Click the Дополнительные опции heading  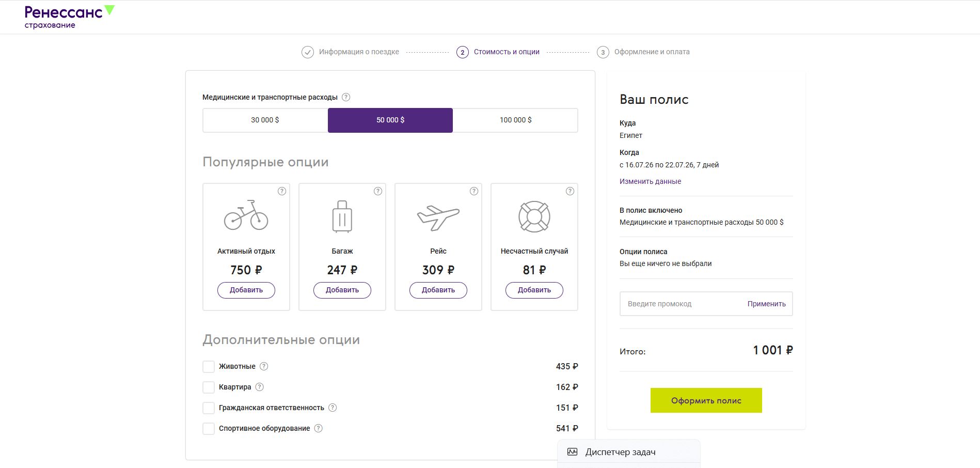pos(281,340)
